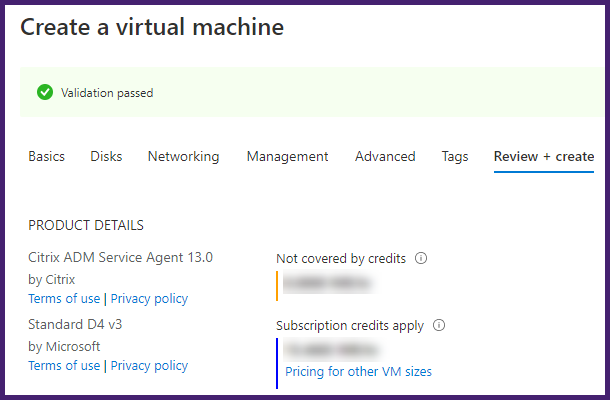Open Citrix Privacy policy link
Viewport: 610px width, 400px height.
[x=149, y=298]
